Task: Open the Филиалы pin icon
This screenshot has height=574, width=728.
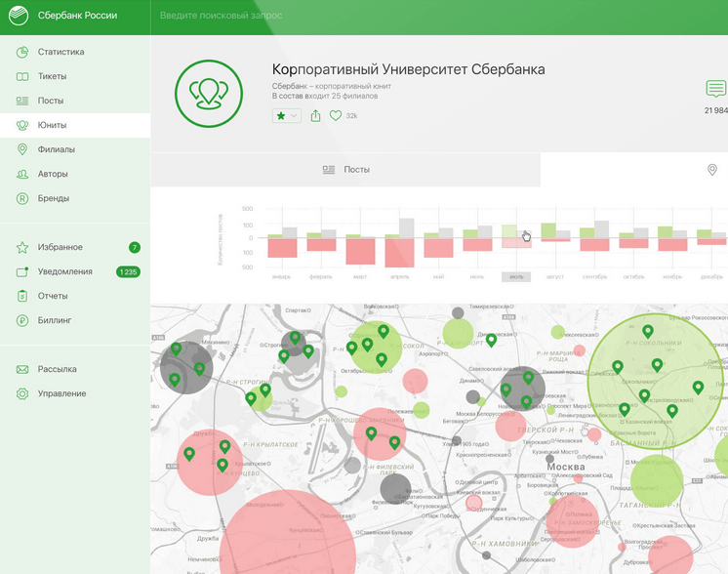Action: click(22, 149)
